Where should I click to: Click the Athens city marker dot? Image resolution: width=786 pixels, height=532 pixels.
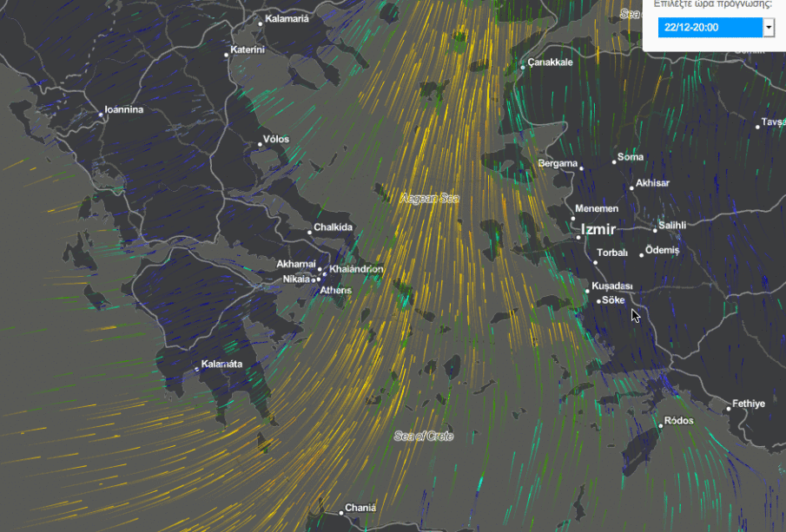click(319, 279)
